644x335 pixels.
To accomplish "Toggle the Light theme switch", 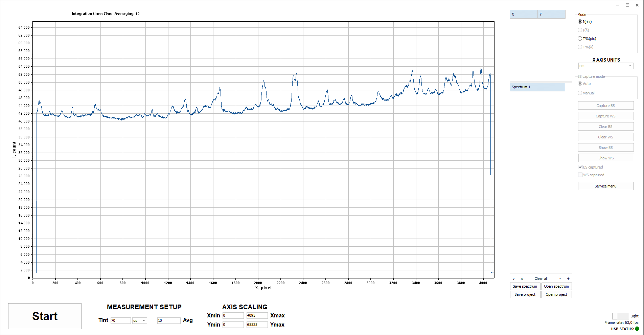I will (620, 316).
